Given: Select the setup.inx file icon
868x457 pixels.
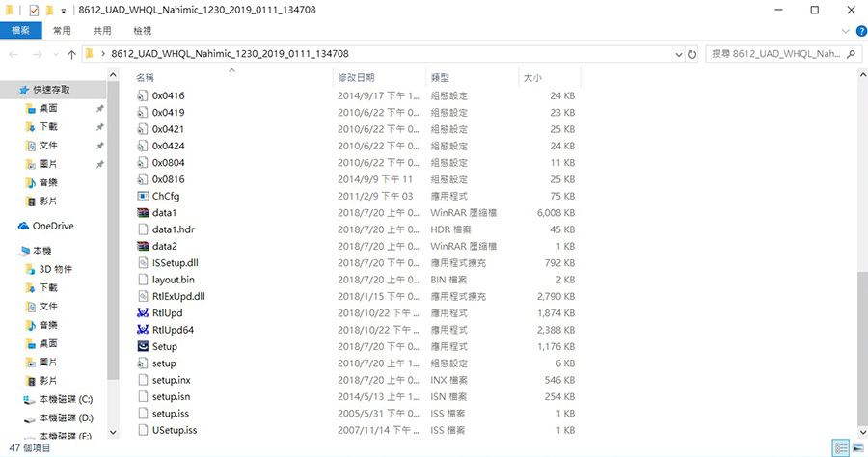Looking at the screenshot, I should 143,380.
